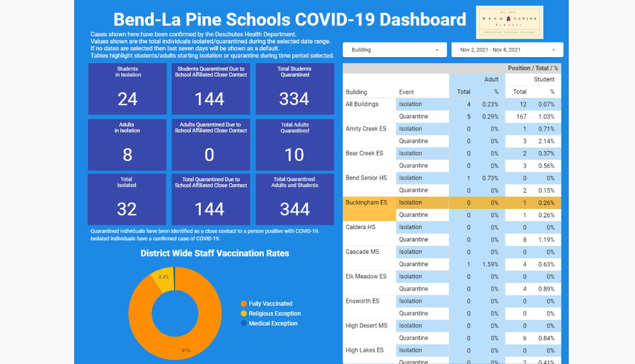
Task: Click the Fully Vaccinated orange legend dot
Action: 243,304
